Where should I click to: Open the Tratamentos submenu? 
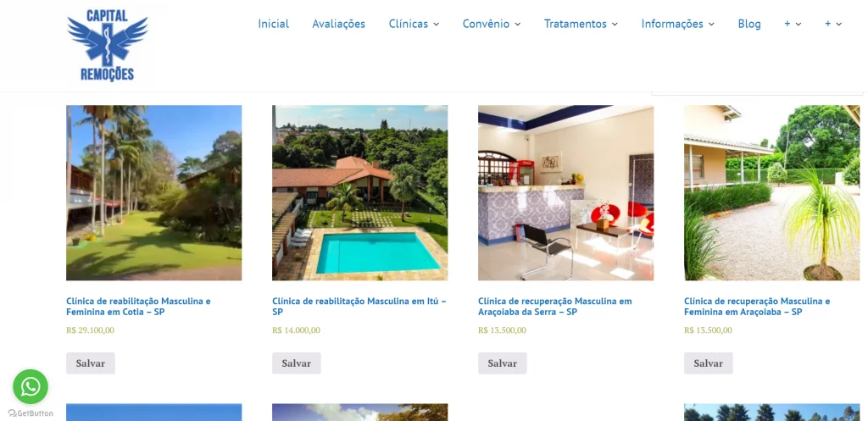581,24
